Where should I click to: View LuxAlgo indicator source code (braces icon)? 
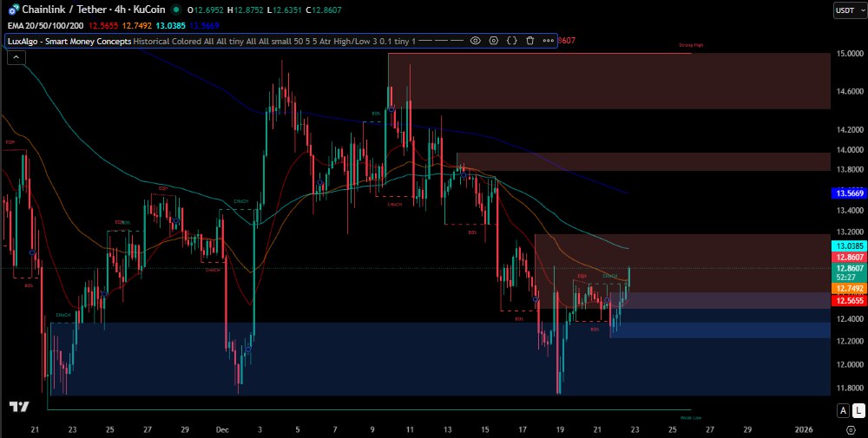pos(512,40)
